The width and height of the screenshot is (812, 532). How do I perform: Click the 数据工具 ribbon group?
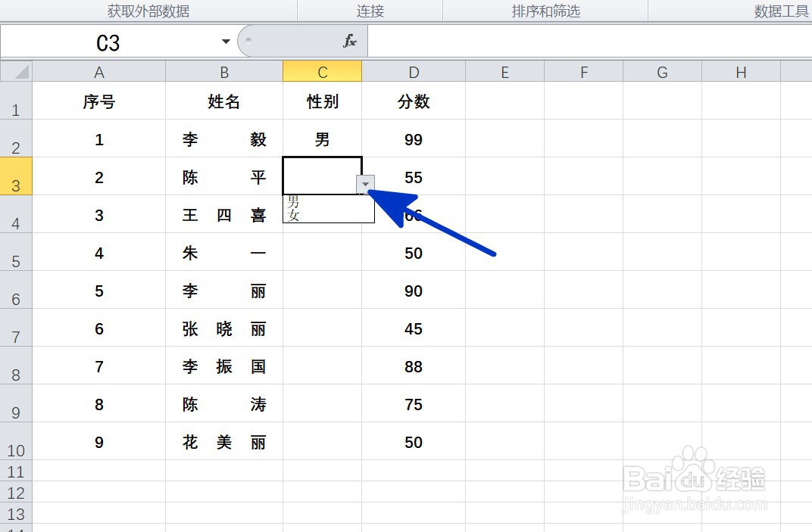tap(779, 11)
